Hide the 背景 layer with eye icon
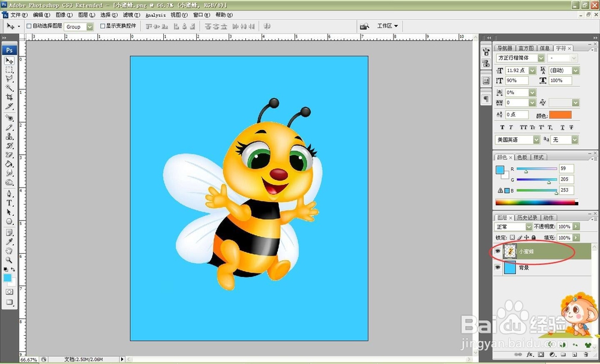Viewport: 600px width, 364px height. coord(497,267)
